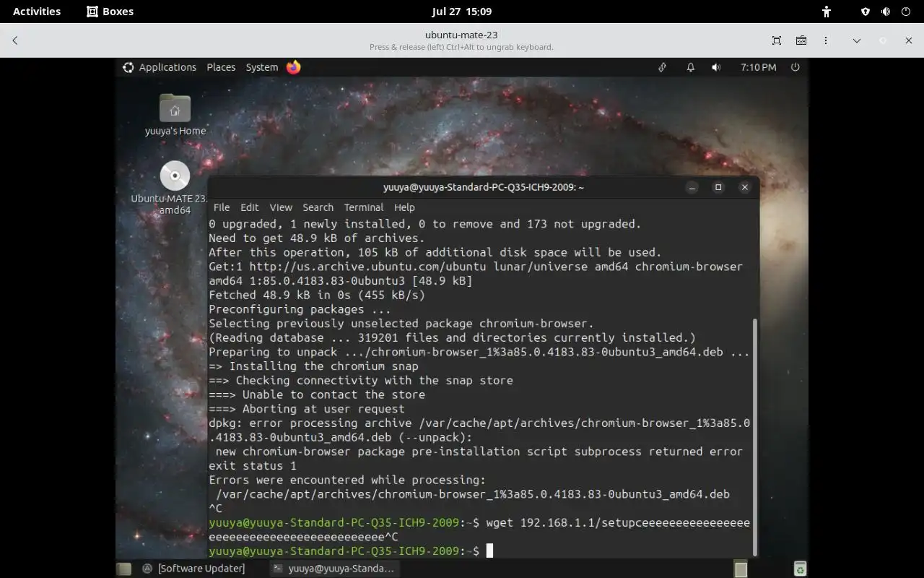The image size is (924, 578).
Task: Open guest session power button
Action: tap(796, 67)
